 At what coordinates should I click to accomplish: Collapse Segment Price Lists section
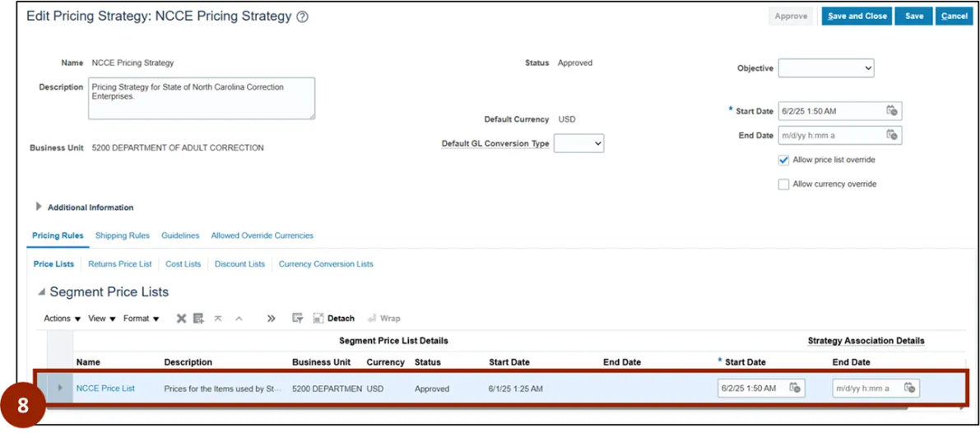click(41, 292)
